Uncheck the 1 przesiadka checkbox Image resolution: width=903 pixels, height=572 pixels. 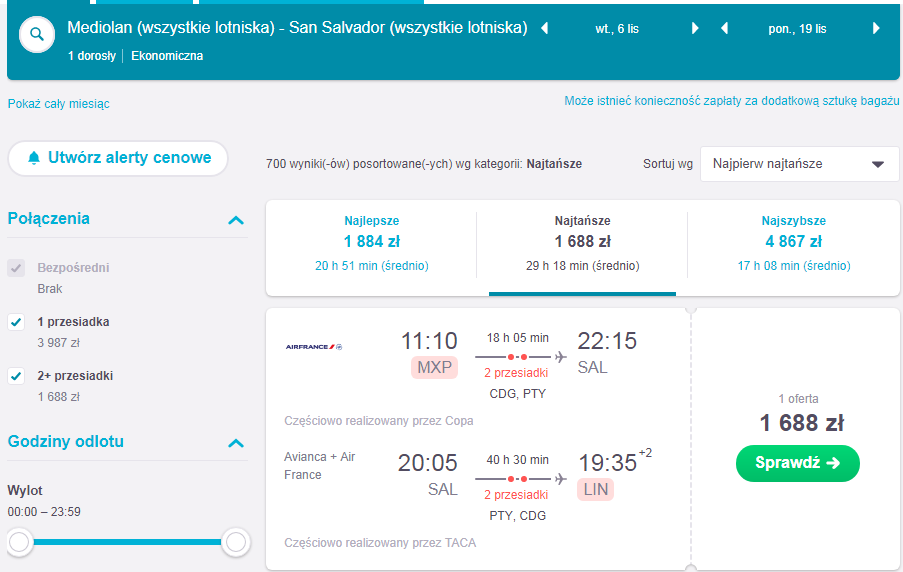16,322
